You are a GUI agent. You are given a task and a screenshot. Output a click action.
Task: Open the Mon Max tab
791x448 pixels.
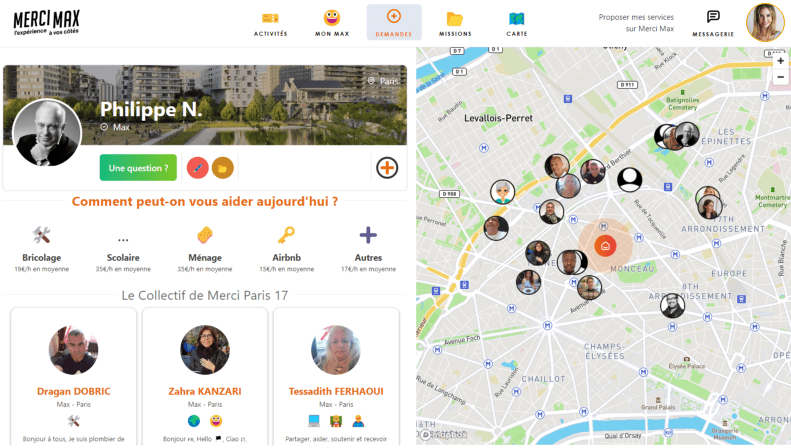click(x=331, y=24)
